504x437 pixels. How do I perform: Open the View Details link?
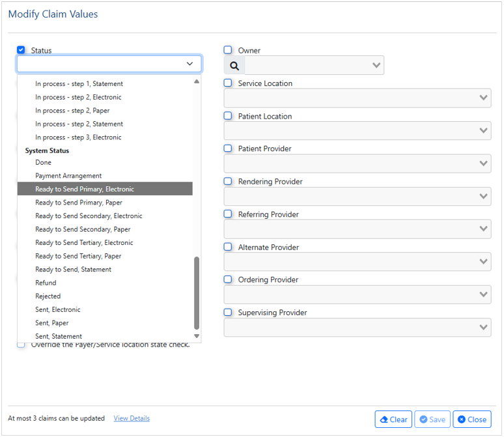132,418
